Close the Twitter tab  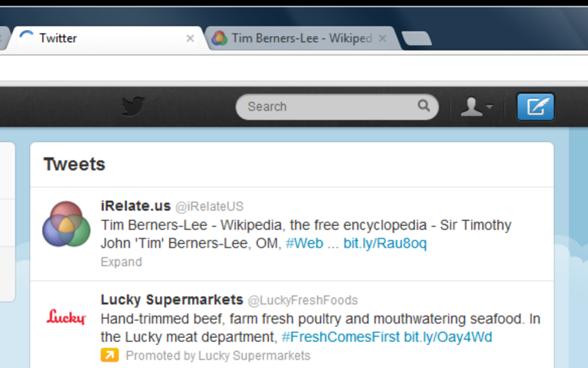click(190, 38)
